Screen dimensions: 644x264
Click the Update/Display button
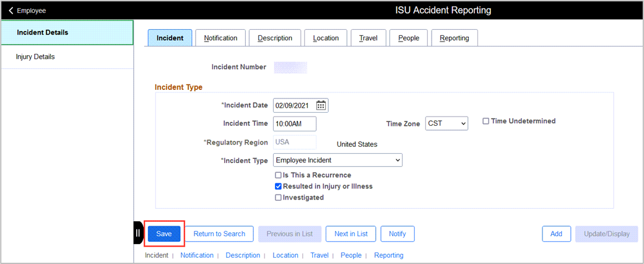607,234
